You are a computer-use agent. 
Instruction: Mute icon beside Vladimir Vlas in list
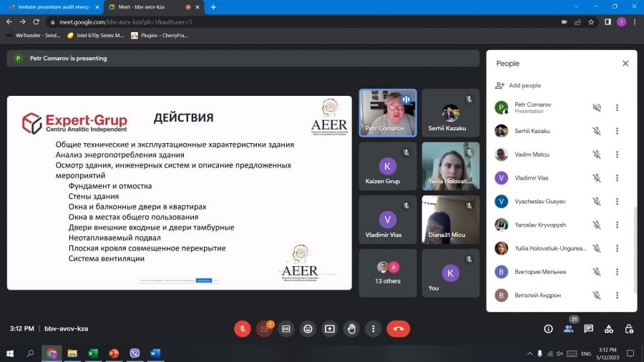[597, 177]
